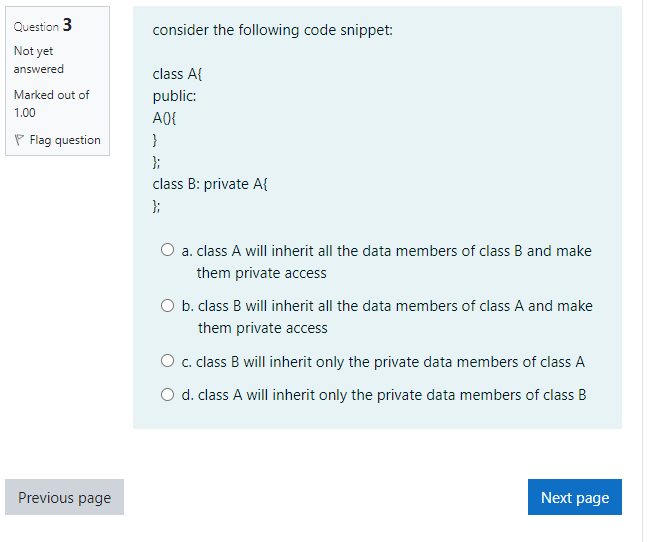Click the 'Flag question' link text

click(65, 141)
